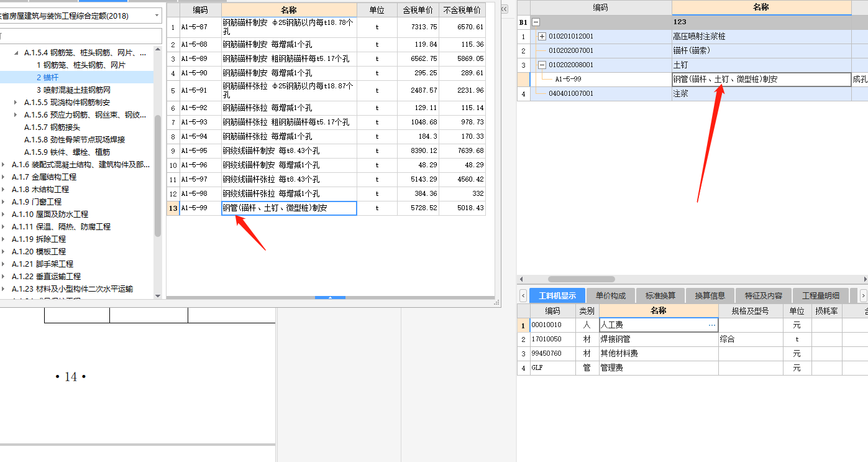The height and width of the screenshot is (462, 868).
Task: Select tree item A.1.5.7 钢筋接头
Action: pos(52,127)
